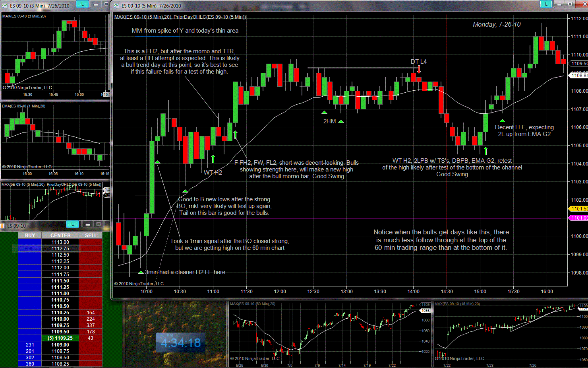Screen dimensions: 588x368
Task: Click the 4:34:18 desktop clock gadget
Action: (181, 343)
